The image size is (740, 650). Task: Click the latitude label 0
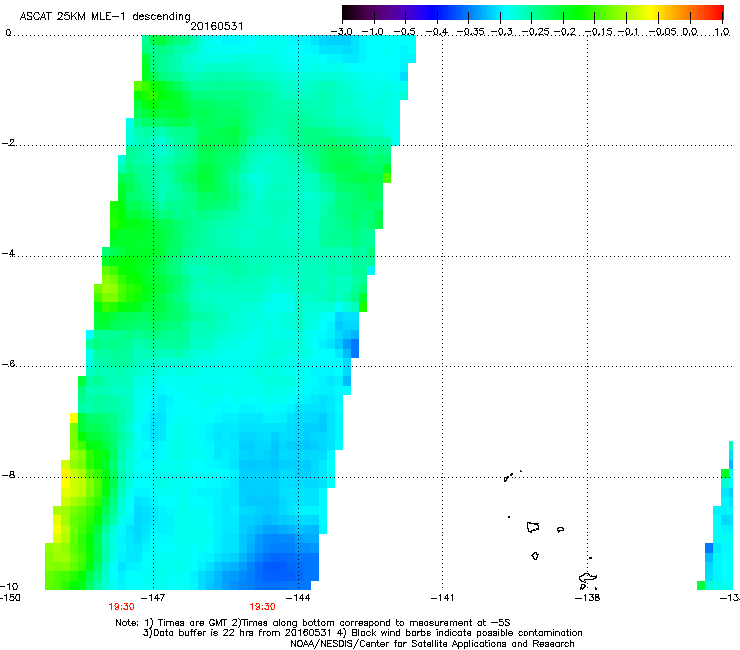[8, 33]
